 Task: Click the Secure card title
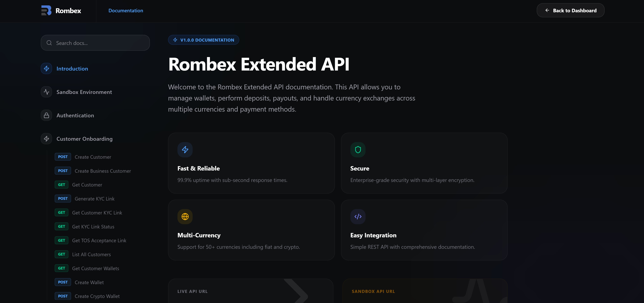point(359,169)
